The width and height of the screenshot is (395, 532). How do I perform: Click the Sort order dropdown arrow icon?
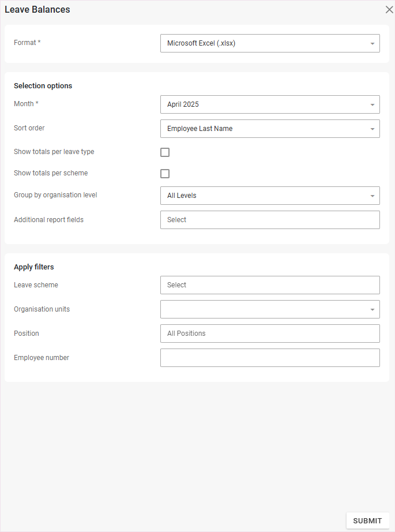pyautogui.click(x=373, y=129)
